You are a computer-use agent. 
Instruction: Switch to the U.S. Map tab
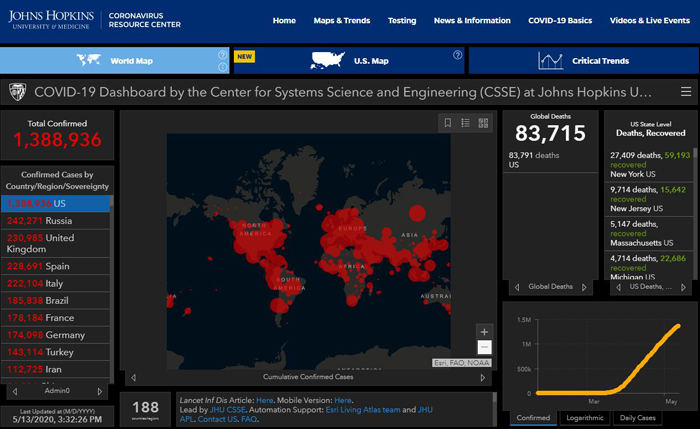349,60
